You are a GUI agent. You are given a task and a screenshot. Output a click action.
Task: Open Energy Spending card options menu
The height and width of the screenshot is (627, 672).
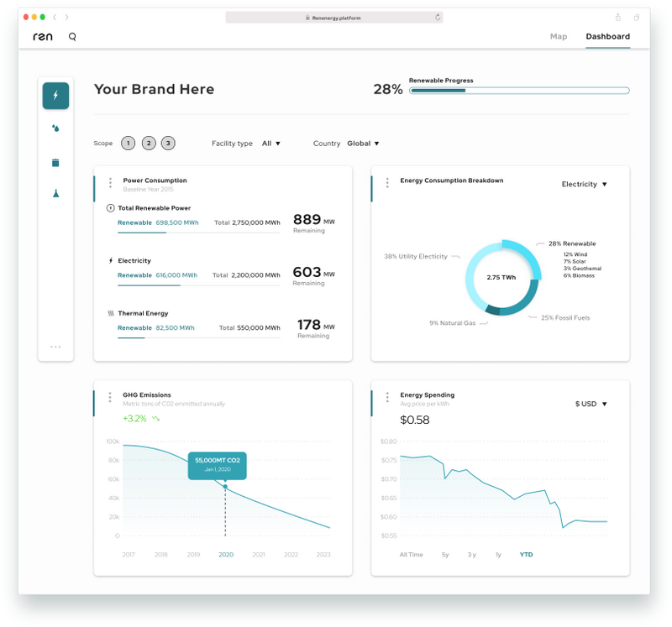tap(387, 397)
